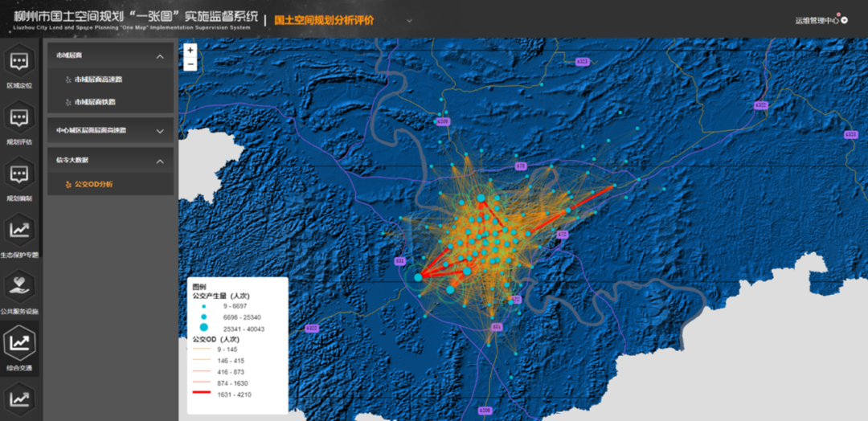Zoom out the map with minus button

[190, 64]
